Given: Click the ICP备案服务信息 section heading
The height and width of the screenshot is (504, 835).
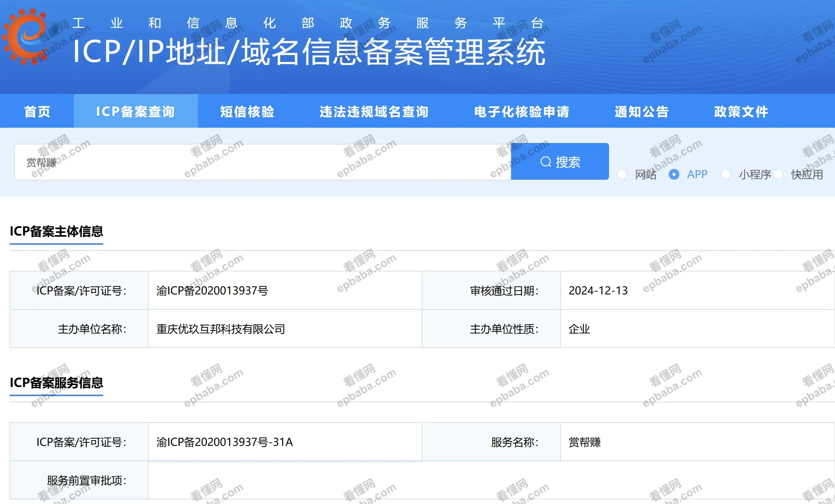Looking at the screenshot, I should pos(57,383).
